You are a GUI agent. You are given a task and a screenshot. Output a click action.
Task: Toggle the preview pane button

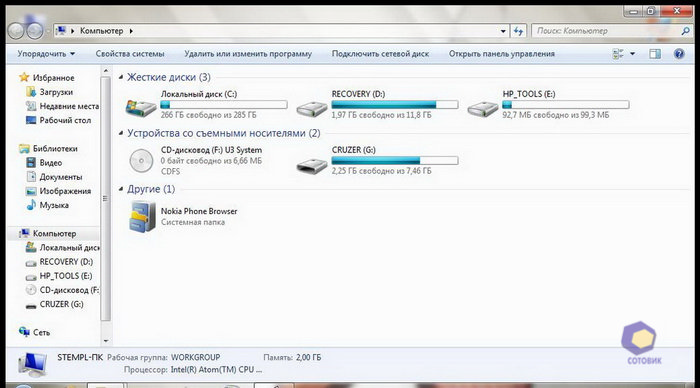click(655, 54)
